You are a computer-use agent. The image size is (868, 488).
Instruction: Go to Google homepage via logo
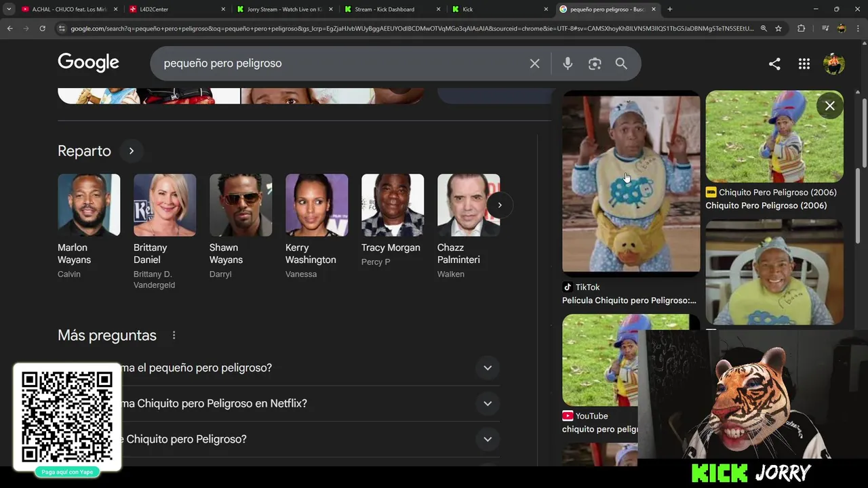pos(88,62)
